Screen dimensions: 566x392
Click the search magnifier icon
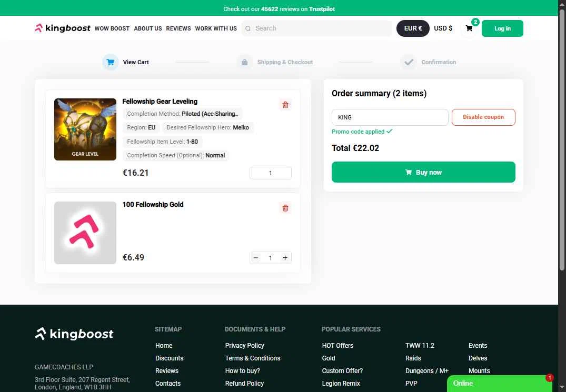[x=248, y=28]
